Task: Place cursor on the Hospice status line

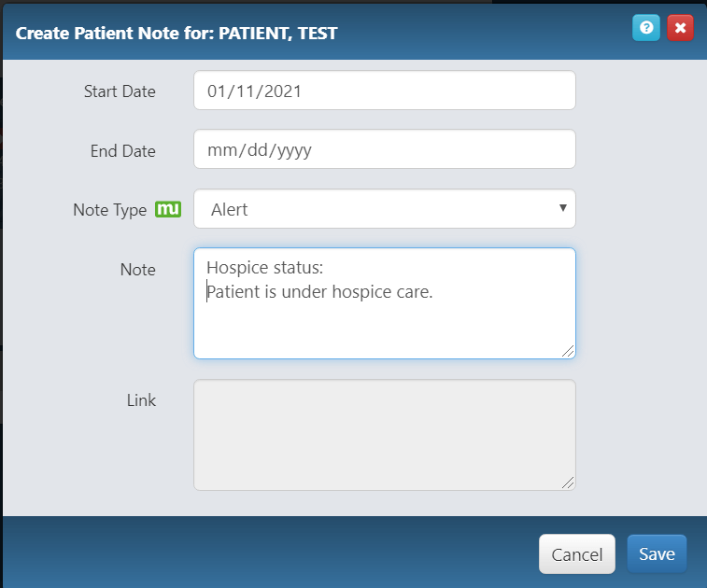Action: pos(264,268)
